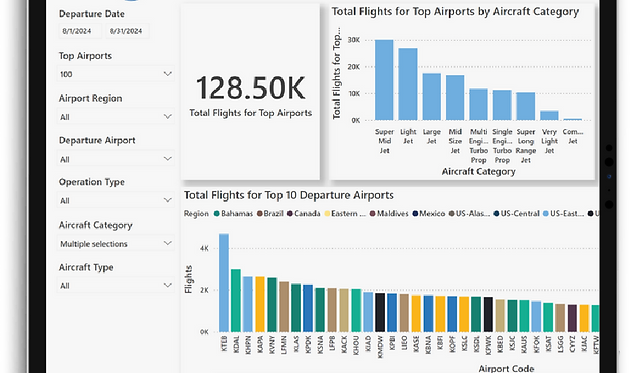Click the Airport Code axis title
The width and height of the screenshot is (630, 373).
tap(506, 368)
